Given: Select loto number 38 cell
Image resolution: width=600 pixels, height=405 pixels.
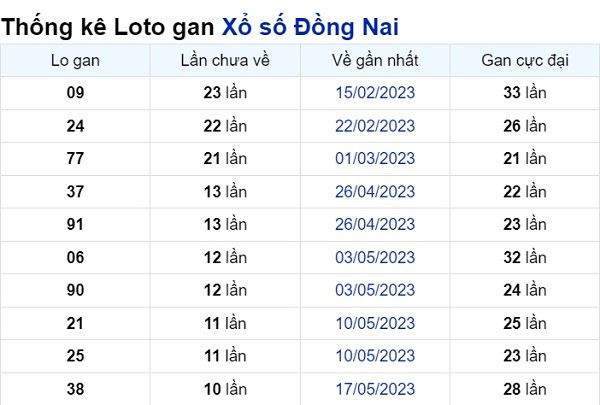Looking at the screenshot, I should 75,389.
